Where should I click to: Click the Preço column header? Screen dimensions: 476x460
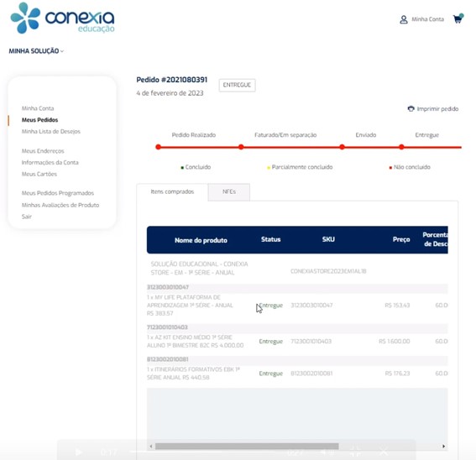pyautogui.click(x=401, y=239)
